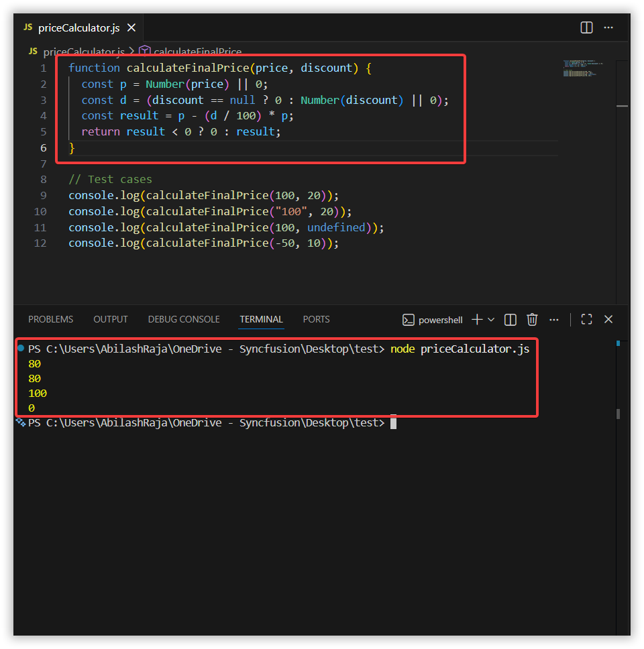The image size is (644, 649).
Task: Click 'Number(discount)' call on line 3
Action: [x=352, y=100]
